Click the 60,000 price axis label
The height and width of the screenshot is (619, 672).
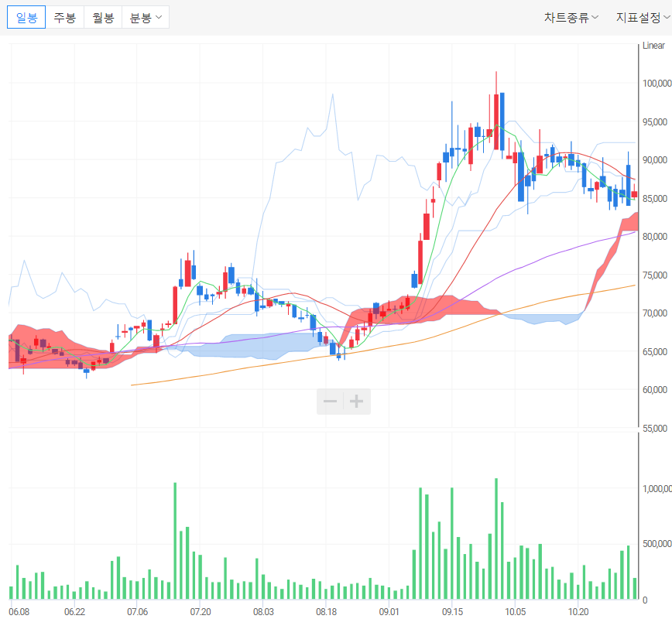click(x=655, y=390)
